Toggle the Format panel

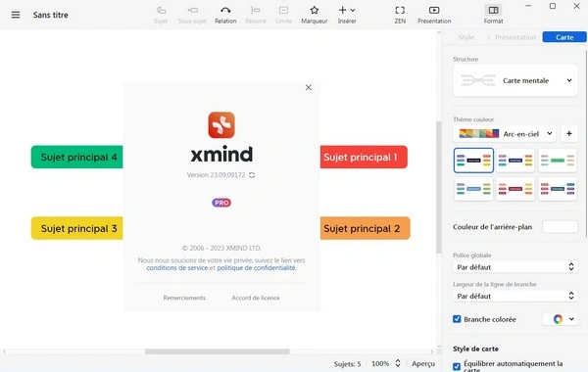point(493,15)
